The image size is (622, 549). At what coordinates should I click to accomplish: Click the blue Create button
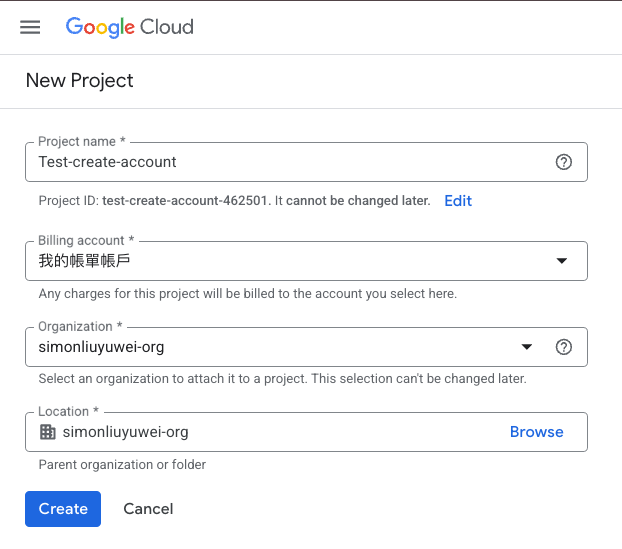click(63, 508)
